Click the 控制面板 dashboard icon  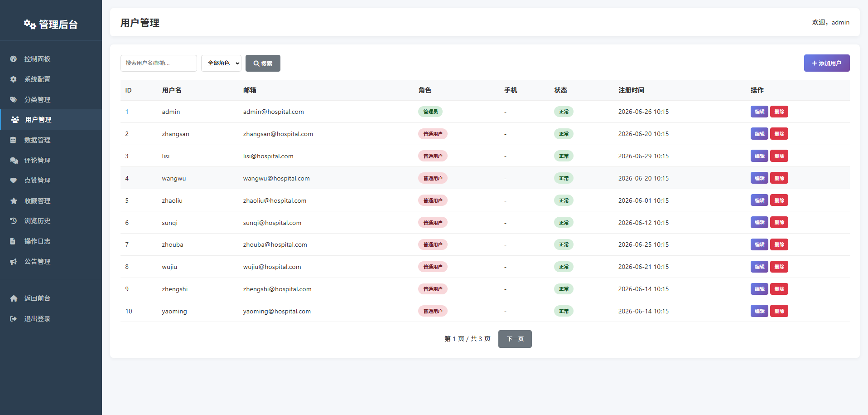14,59
